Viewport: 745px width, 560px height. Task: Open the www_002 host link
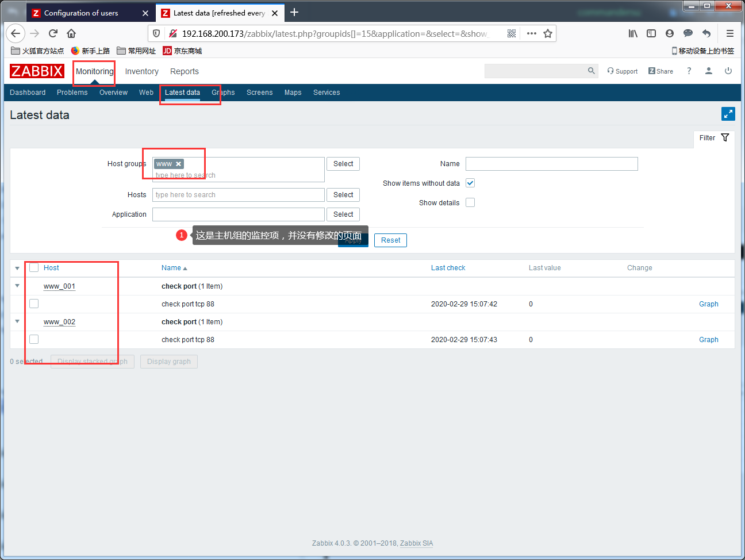59,322
